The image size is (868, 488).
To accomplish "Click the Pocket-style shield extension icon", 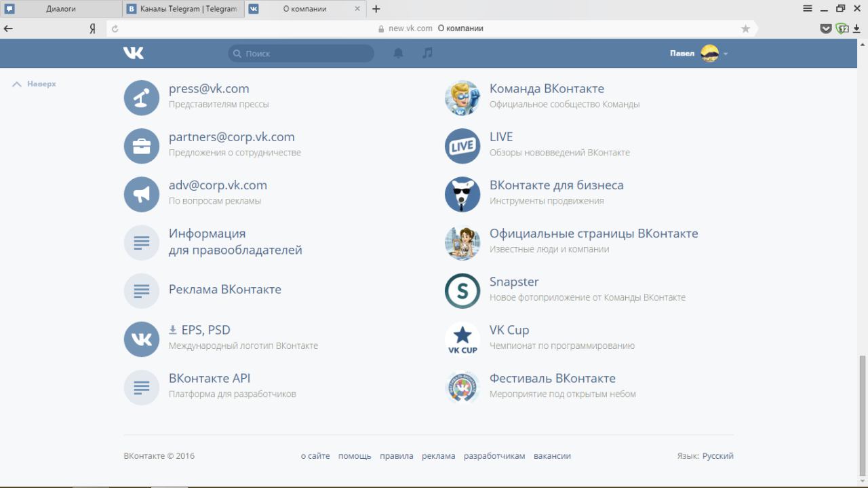I will [825, 29].
